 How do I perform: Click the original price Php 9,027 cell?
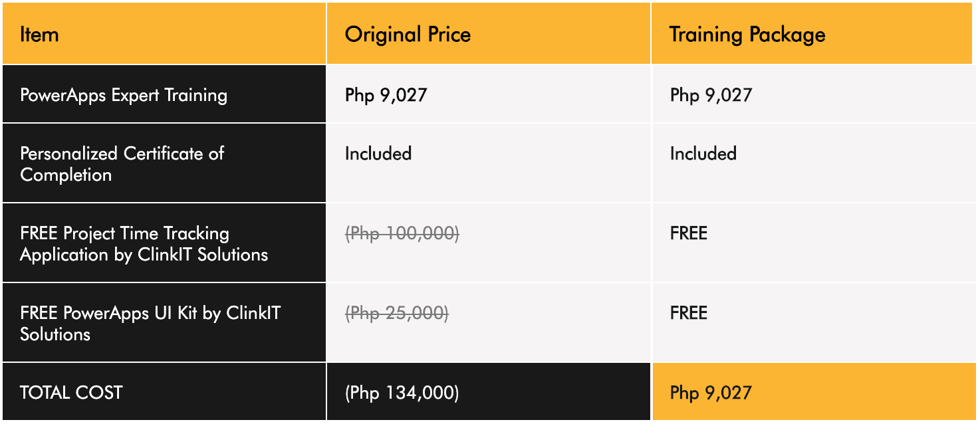pyautogui.click(x=489, y=94)
